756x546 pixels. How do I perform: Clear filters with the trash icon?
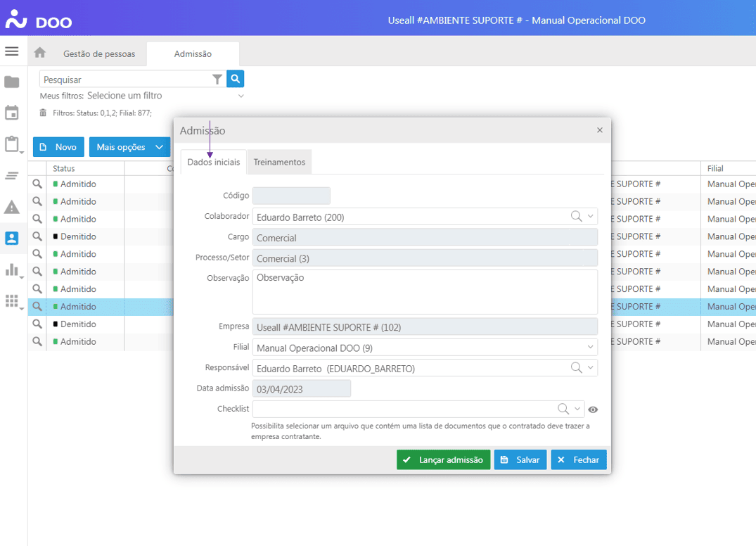click(44, 113)
